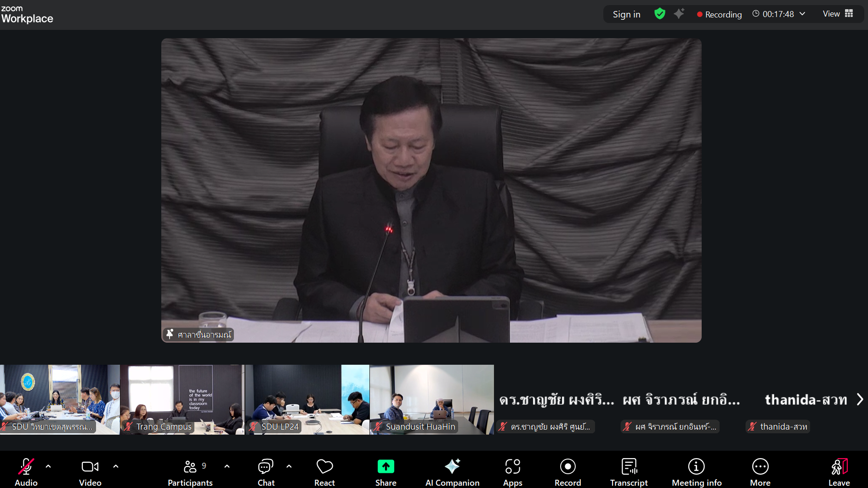868x488 pixels.
Task: Open the Participants list
Action: (x=190, y=472)
